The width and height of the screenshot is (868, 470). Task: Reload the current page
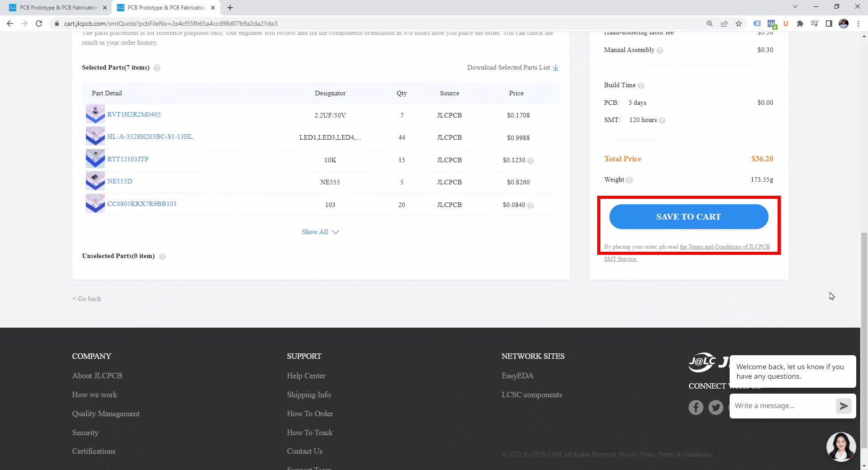tap(39, 23)
